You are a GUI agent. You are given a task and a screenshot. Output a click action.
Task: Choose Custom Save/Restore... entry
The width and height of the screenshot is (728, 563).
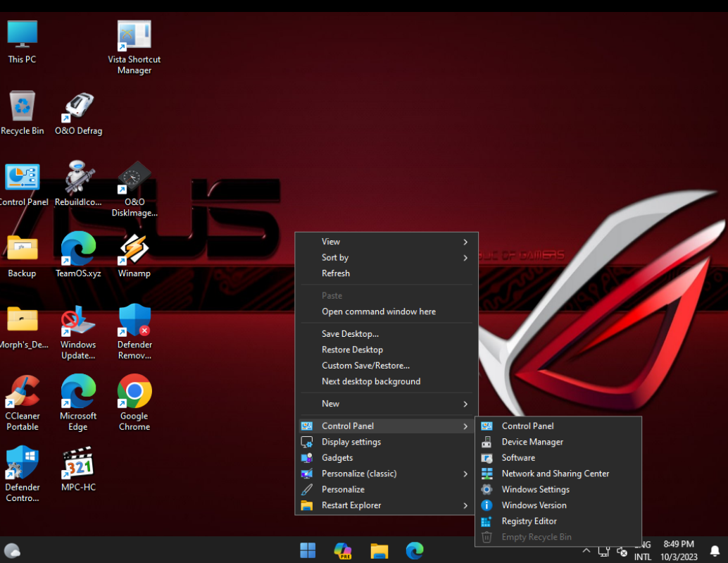[387, 365]
